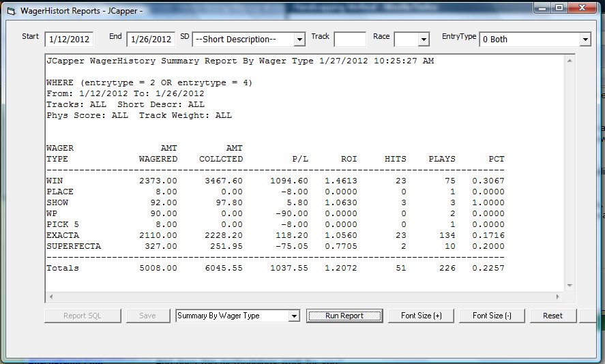Click the total ROI 1.2072
The width and height of the screenshot is (605, 364).
pyautogui.click(x=341, y=268)
